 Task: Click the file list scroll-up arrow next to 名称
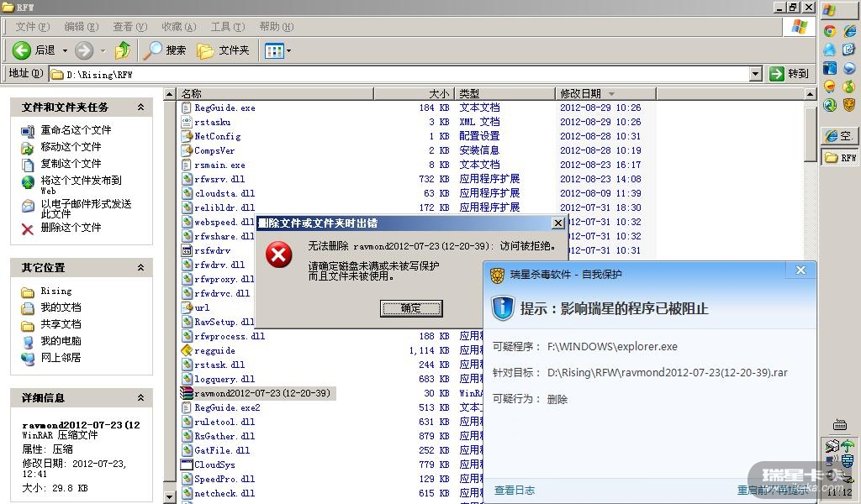(170, 94)
